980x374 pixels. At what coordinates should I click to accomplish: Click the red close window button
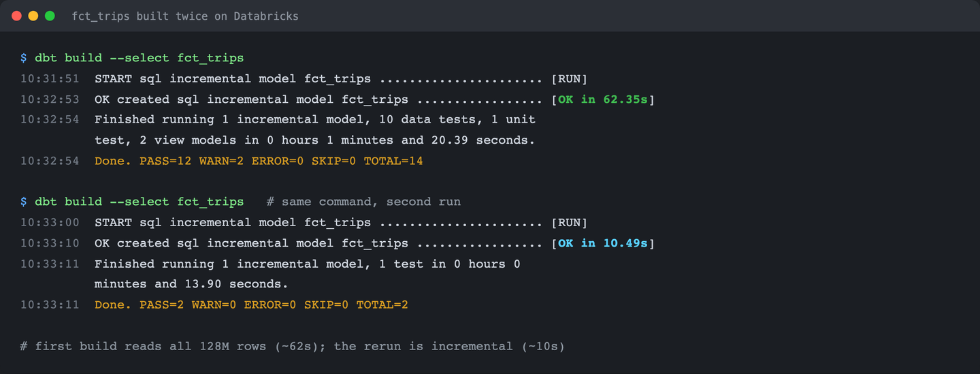[x=17, y=16]
